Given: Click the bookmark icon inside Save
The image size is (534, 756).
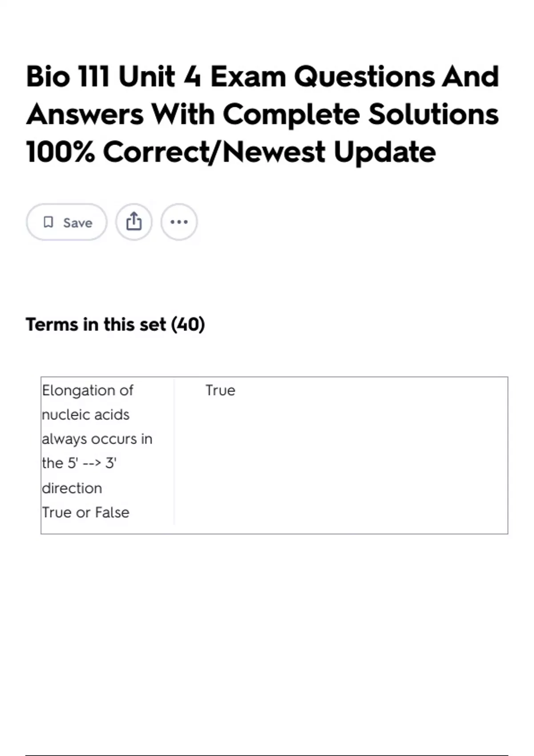Looking at the screenshot, I should [48, 222].
